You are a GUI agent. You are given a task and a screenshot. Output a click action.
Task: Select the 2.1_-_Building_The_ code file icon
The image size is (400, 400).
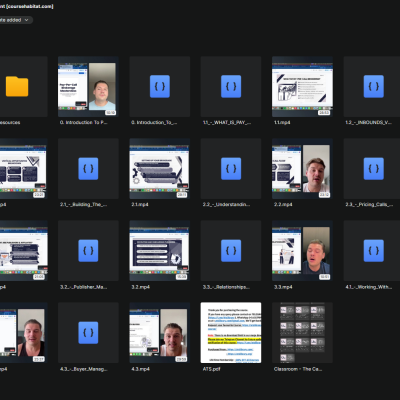(88, 169)
